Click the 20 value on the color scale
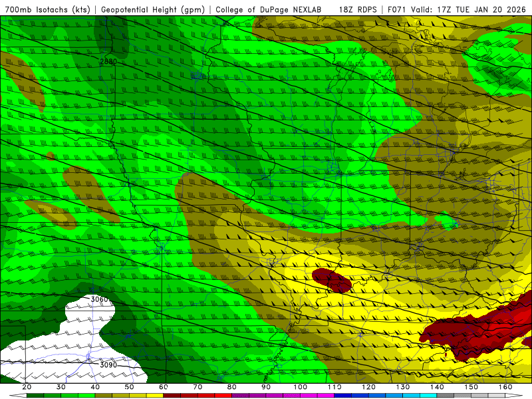The height and width of the screenshot is (399, 532). [27, 387]
